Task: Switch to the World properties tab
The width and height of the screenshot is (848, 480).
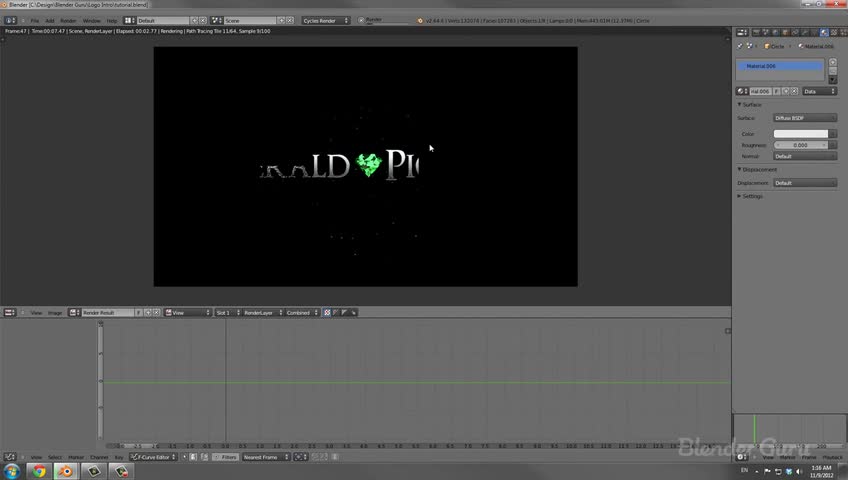Action: click(x=776, y=32)
